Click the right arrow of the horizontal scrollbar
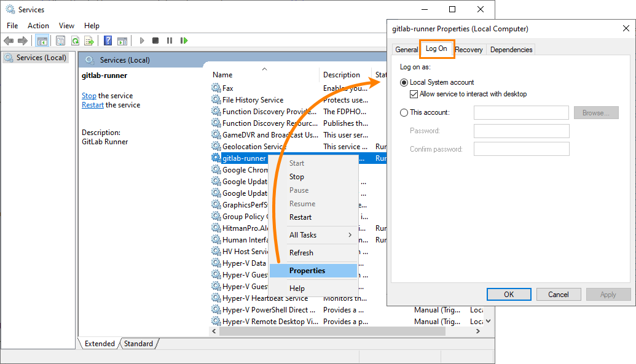636x364 pixels. coord(479,331)
